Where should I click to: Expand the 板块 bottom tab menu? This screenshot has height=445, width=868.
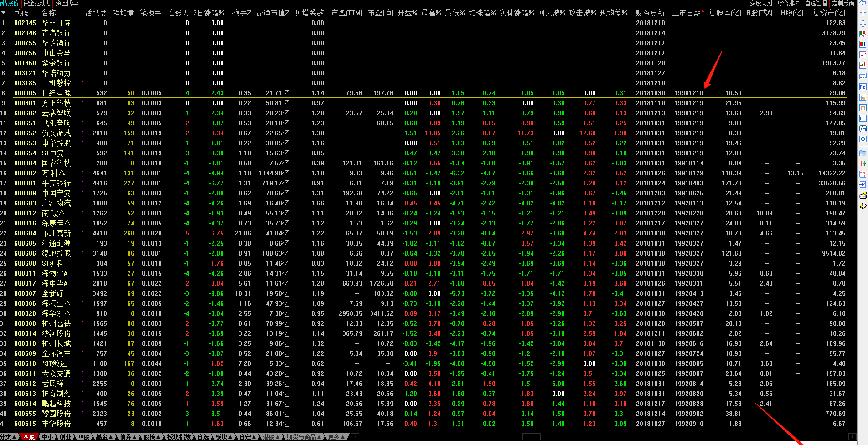tap(224, 437)
